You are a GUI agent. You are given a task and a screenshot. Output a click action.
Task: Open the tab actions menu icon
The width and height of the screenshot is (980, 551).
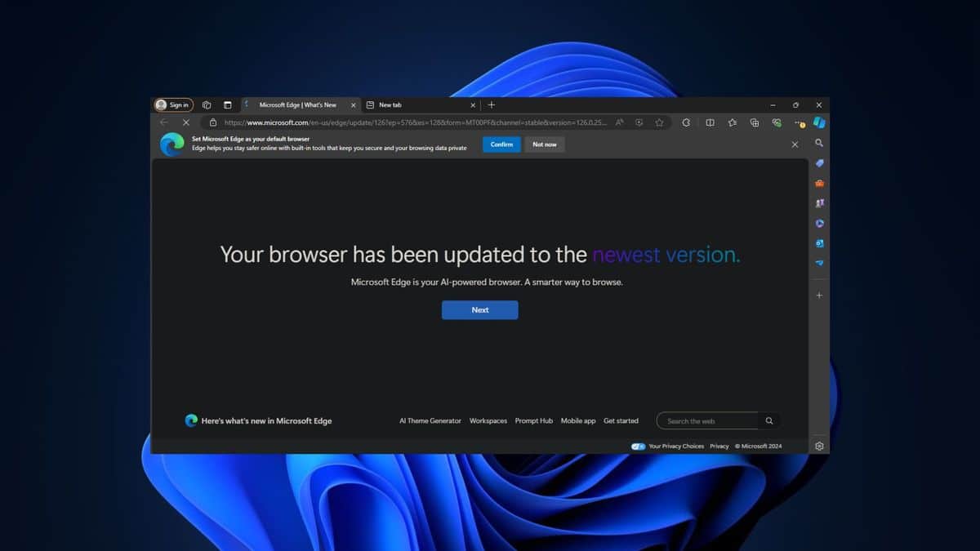(x=228, y=104)
